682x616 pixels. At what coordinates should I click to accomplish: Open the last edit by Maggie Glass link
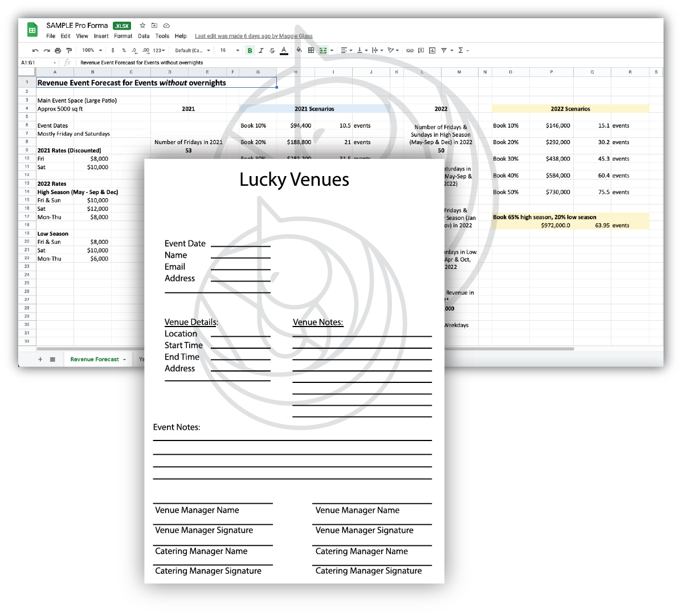254,36
